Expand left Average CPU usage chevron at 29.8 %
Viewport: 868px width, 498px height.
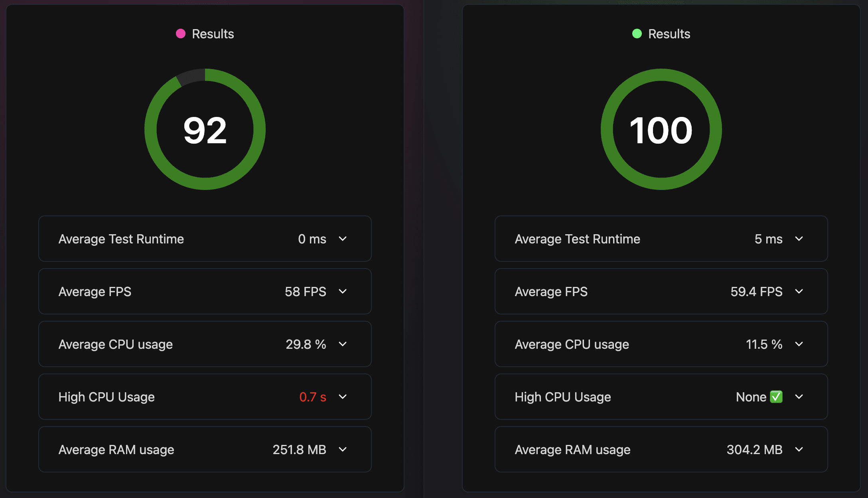[x=343, y=344]
